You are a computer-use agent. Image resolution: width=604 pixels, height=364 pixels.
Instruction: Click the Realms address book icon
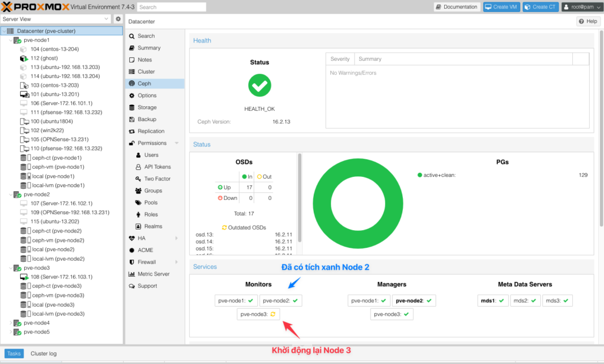[x=138, y=227]
